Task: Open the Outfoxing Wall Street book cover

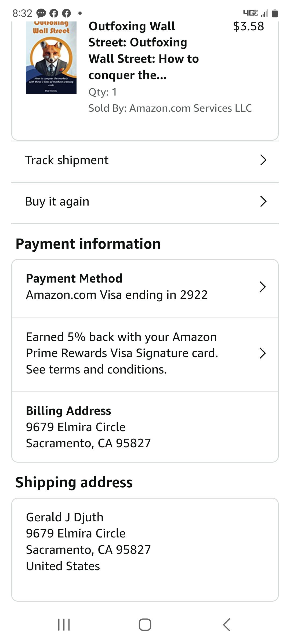Action: 51,57
